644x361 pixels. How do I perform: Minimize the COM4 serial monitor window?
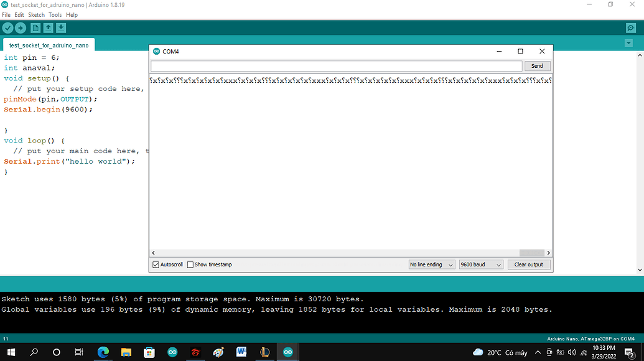click(x=499, y=51)
